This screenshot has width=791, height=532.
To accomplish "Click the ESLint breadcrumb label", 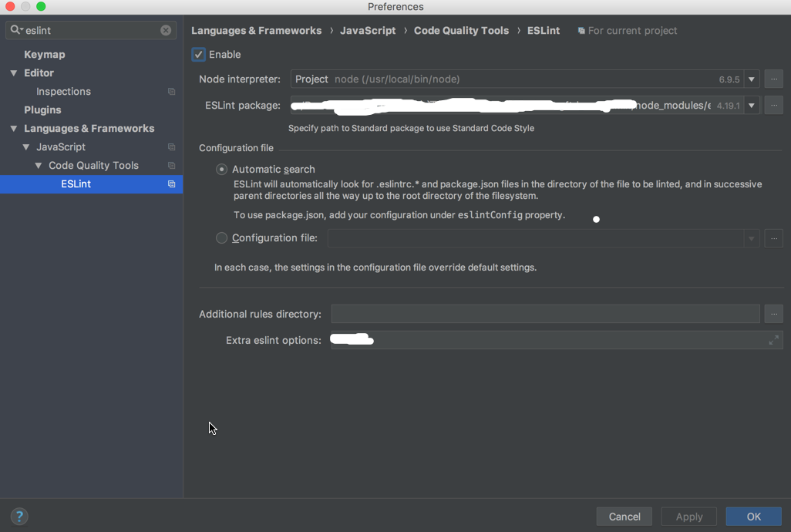I will (x=544, y=31).
